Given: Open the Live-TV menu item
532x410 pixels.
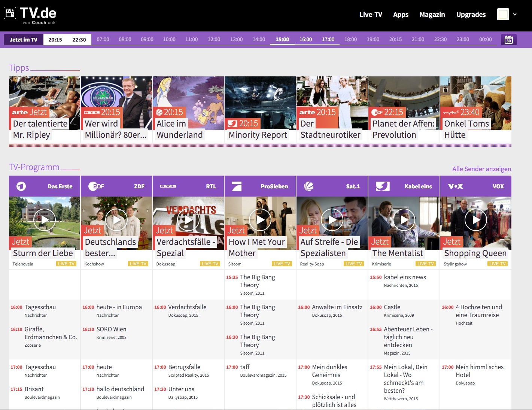Looking at the screenshot, I should coord(371,15).
